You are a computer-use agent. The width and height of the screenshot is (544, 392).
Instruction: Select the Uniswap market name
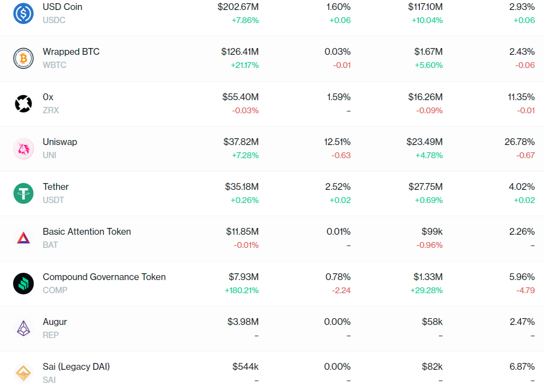point(60,142)
